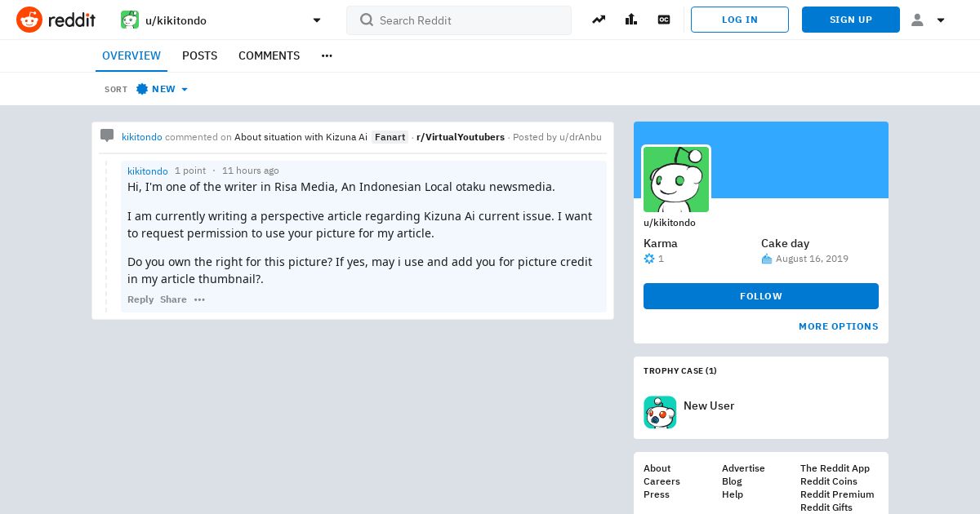Screen dimensions: 980x514
Task: Open the Careers footer link
Action: click(661, 481)
